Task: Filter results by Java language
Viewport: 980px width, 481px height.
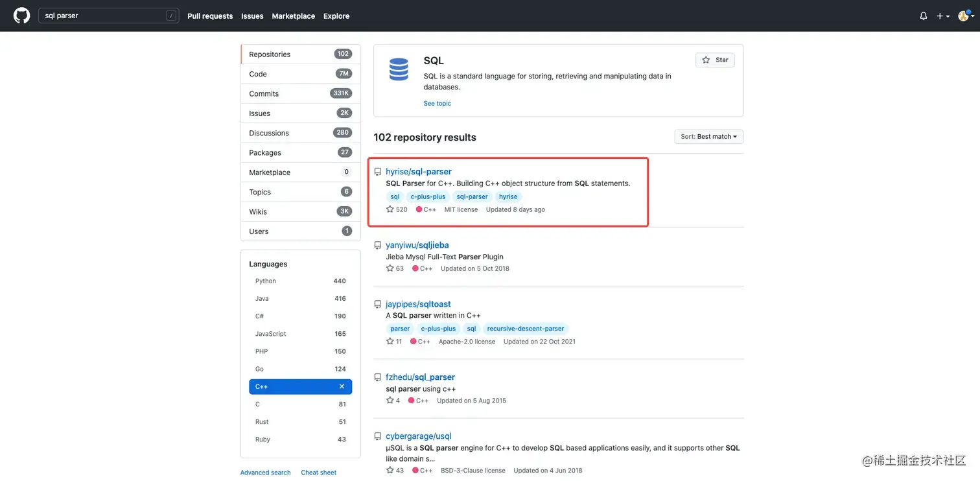Action: click(301, 299)
